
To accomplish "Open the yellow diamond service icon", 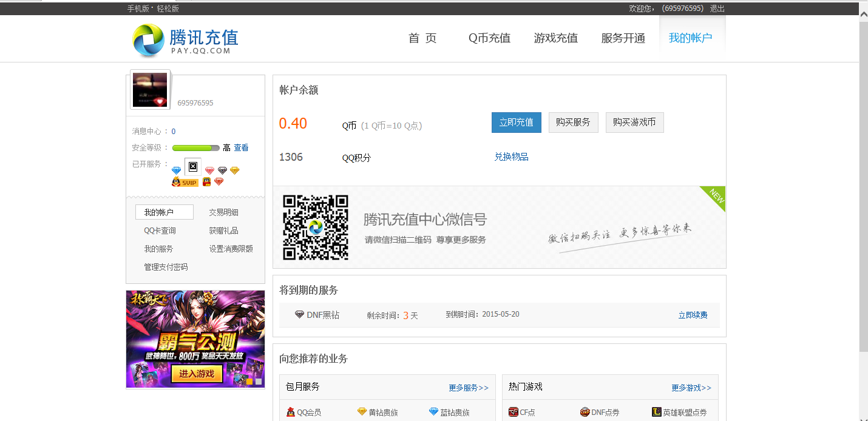I will (235, 170).
